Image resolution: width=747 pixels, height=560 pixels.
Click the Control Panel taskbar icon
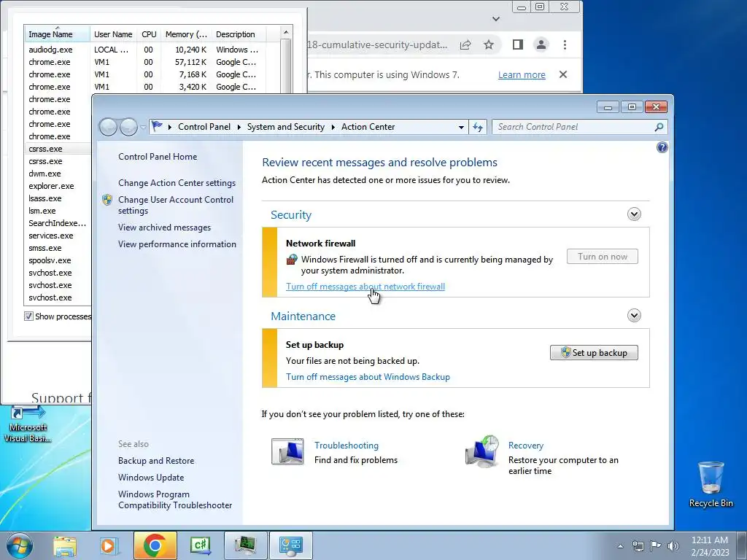tap(291, 545)
